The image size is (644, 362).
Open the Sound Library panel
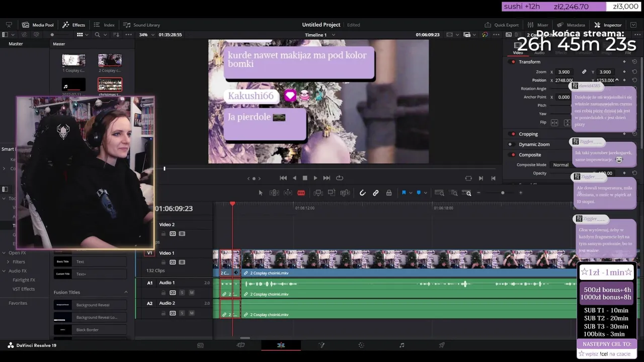141,25
